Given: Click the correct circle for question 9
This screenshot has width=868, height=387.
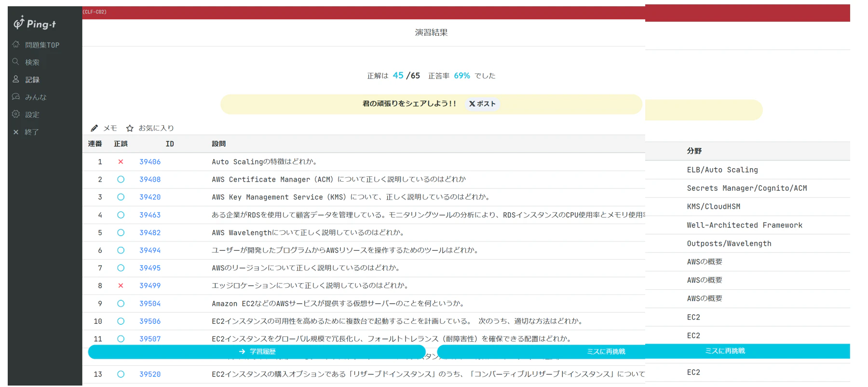Looking at the screenshot, I should click(121, 304).
